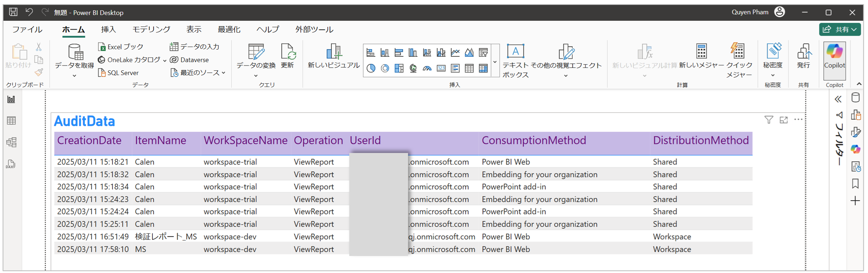Insert a treemap visual
The width and height of the screenshot is (868, 273).
[x=399, y=68]
